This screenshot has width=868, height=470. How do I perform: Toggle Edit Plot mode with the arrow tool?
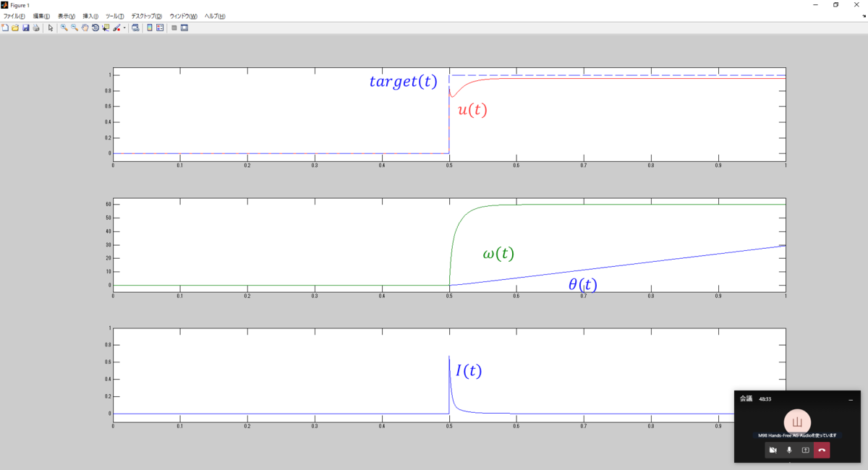(x=51, y=28)
